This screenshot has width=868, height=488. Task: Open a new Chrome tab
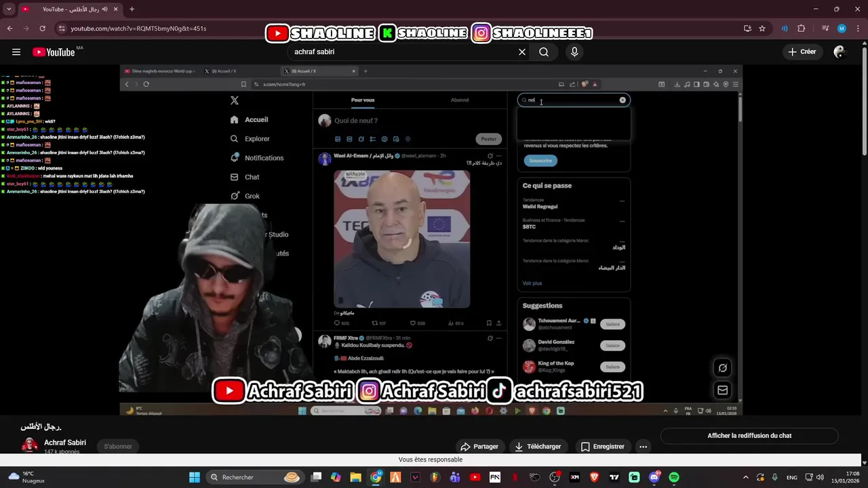click(132, 9)
